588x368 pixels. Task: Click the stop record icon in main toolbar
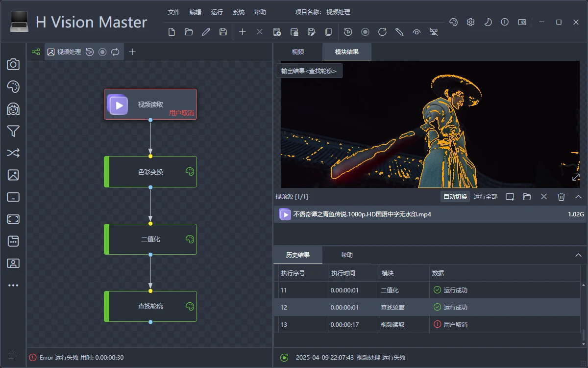tap(365, 32)
